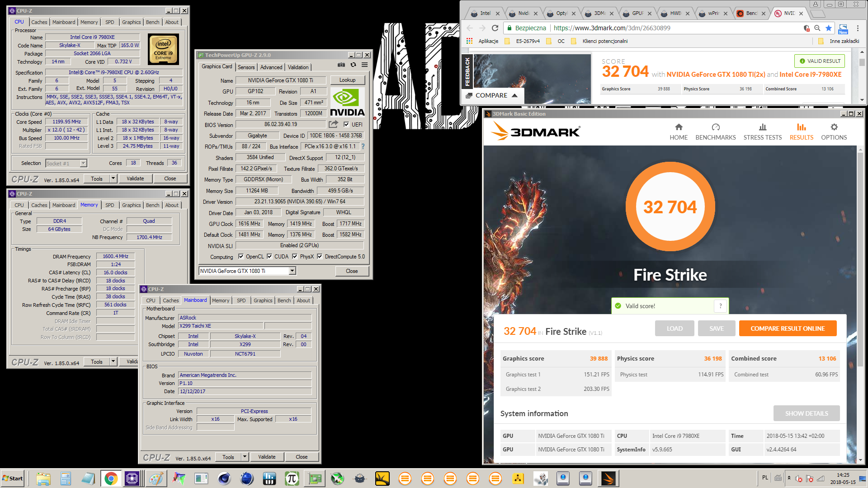Screen dimensions: 868x488
Task: Click the SHOW DETAILS button
Action: coord(807,413)
